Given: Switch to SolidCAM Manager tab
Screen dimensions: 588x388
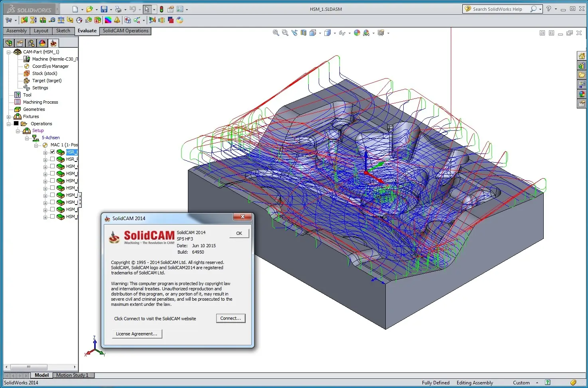Looking at the screenshot, I should point(53,43).
